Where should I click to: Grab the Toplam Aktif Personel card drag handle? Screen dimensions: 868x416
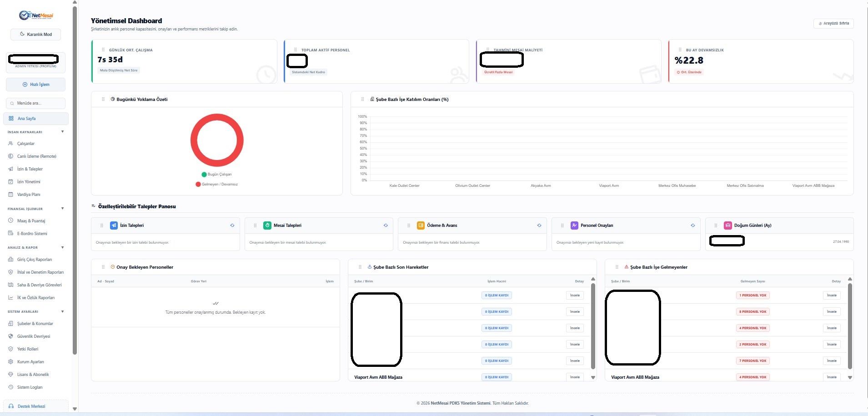pyautogui.click(x=296, y=50)
